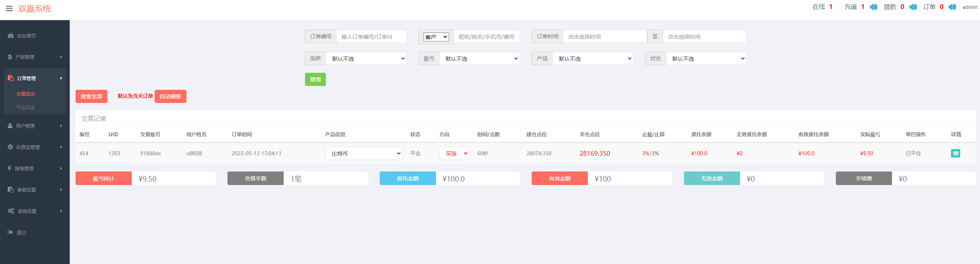Toggle the 订单 notification speaker icon
This screenshot has width=980, height=264.
click(x=952, y=7)
